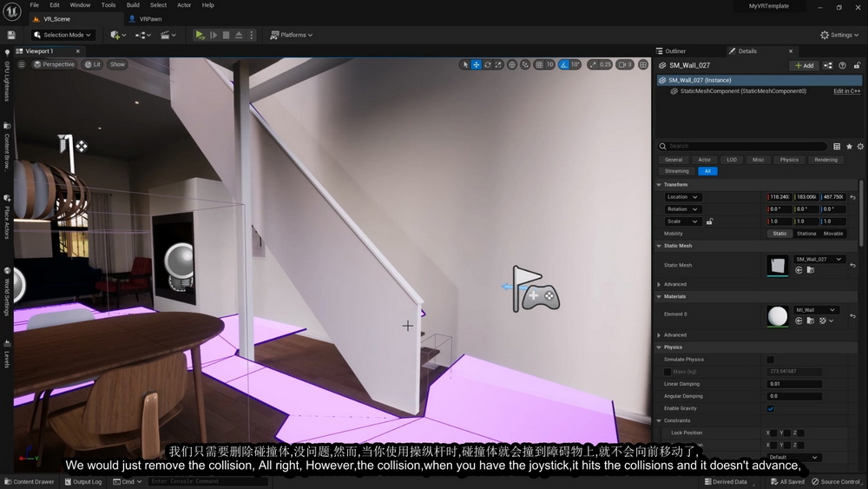Toggle scale snapping icon
This screenshot has height=489, width=868.
[x=593, y=65]
